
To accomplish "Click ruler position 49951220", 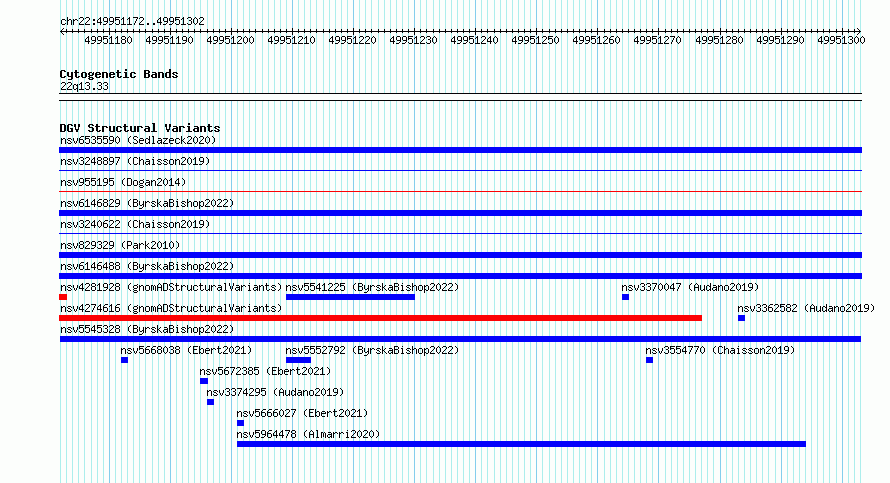I will coord(352,40).
